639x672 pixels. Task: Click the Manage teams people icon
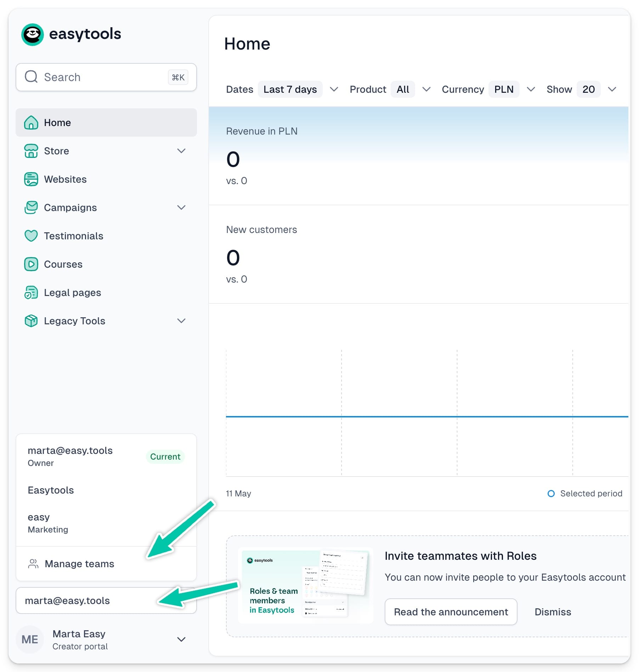pyautogui.click(x=33, y=564)
